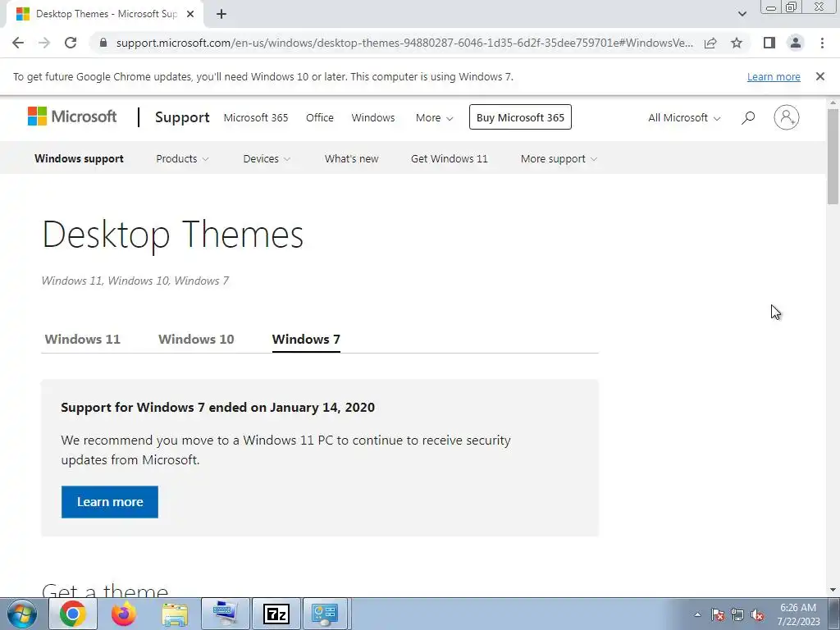The image size is (840, 630).
Task: Expand the Products dropdown
Action: coord(182,158)
